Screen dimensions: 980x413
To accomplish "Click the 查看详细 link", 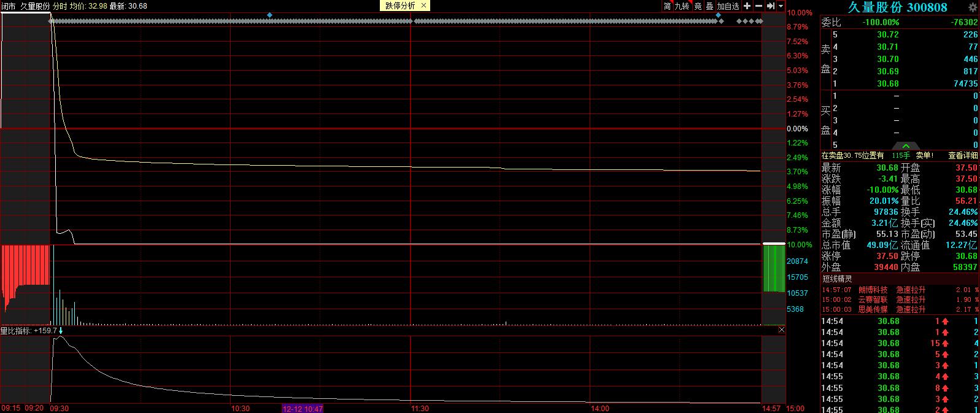I will coord(963,156).
